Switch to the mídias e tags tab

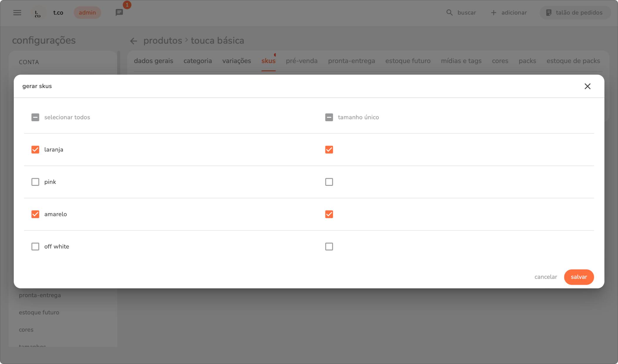click(x=461, y=61)
